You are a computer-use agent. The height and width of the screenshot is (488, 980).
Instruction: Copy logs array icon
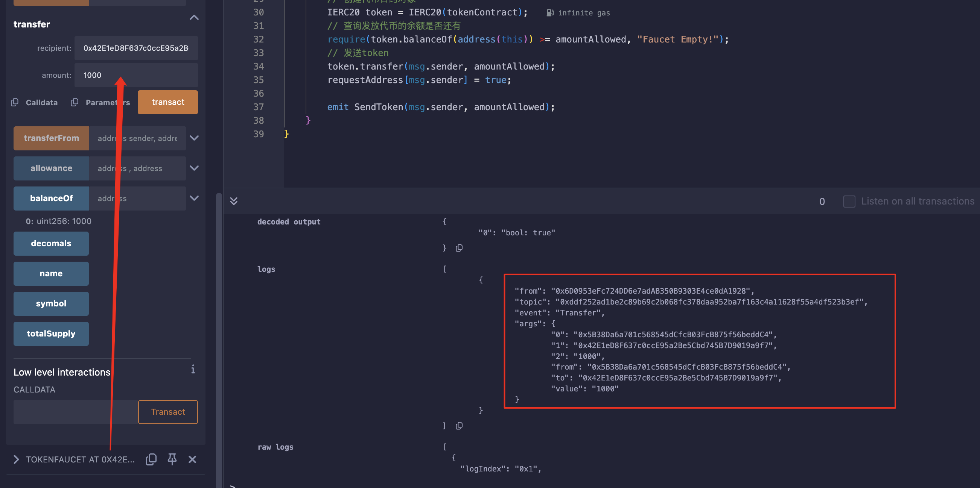pyautogui.click(x=459, y=426)
